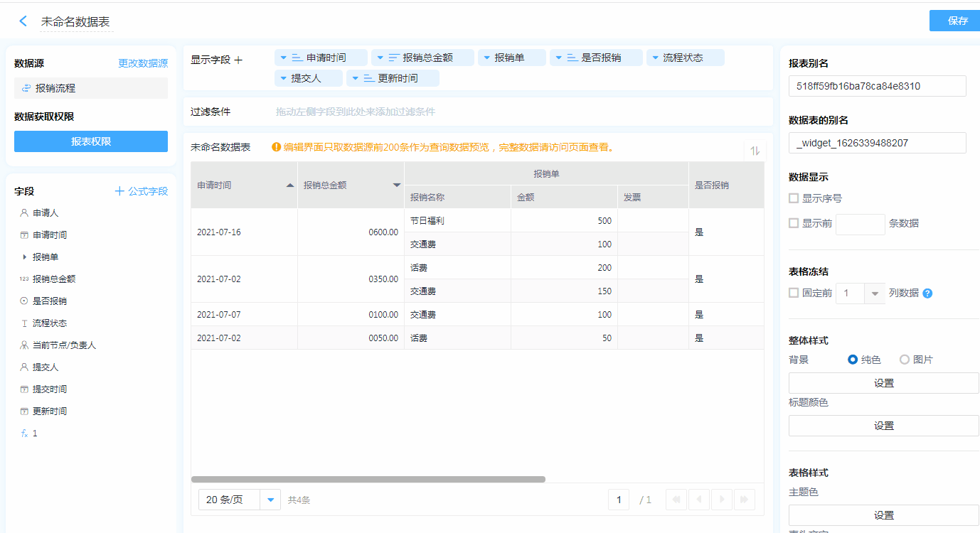Click 设置 button under 标题颜色
This screenshot has height=533, width=980.
point(883,426)
